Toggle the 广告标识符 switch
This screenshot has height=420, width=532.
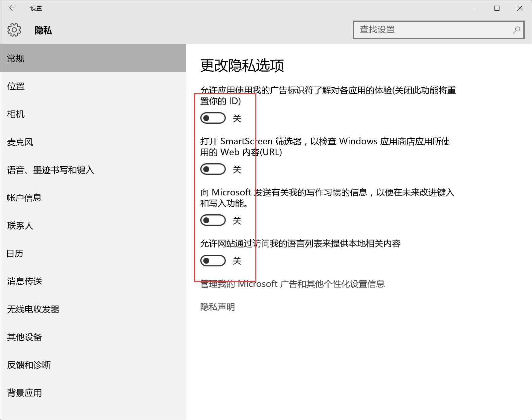pos(213,118)
